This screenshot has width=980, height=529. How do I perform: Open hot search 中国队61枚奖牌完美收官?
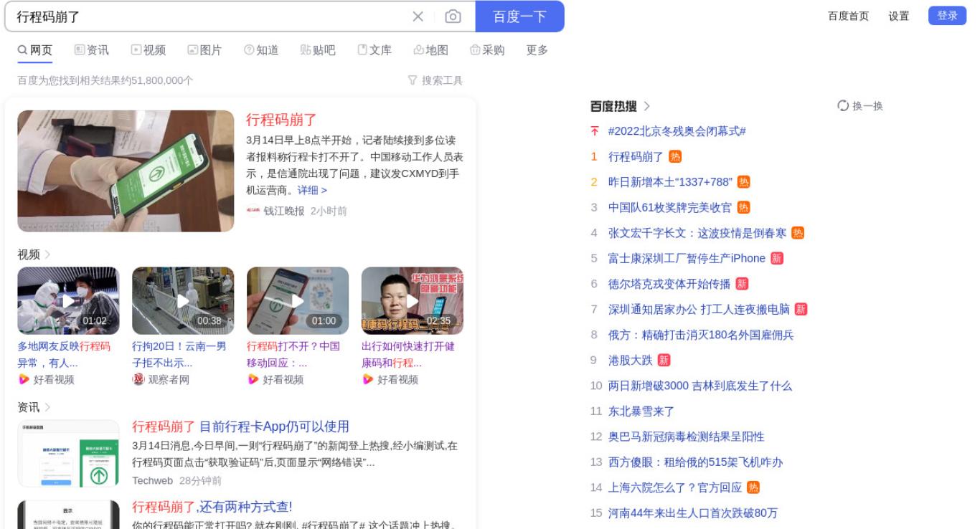click(670, 207)
